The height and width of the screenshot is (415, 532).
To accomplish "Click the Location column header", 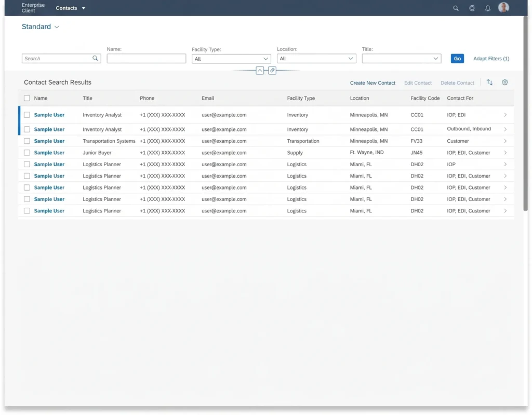I will click(360, 98).
